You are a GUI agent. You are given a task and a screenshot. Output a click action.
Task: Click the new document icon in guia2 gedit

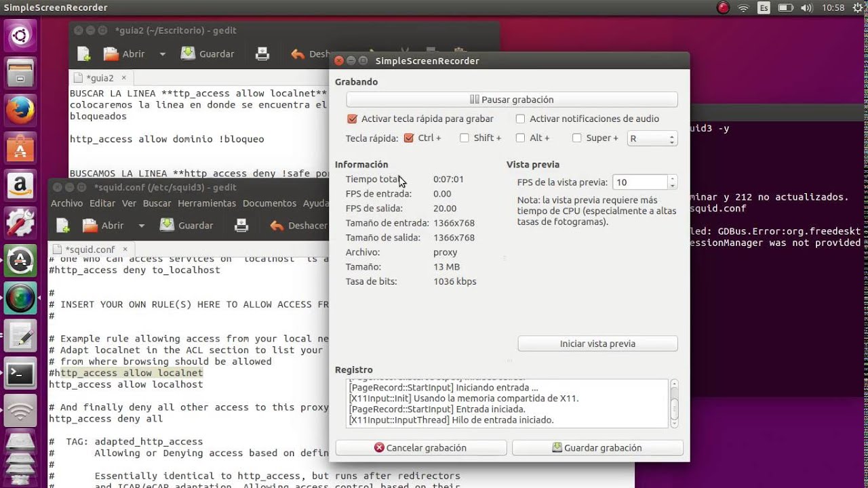(x=83, y=54)
